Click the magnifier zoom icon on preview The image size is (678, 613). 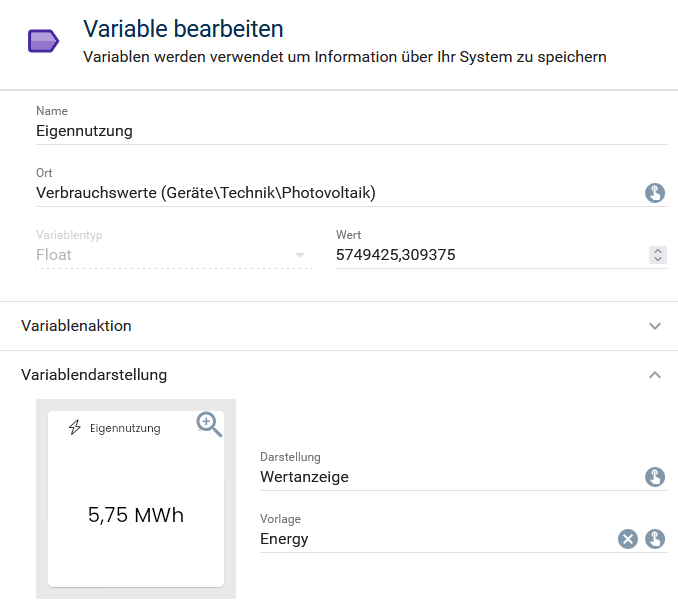click(209, 424)
